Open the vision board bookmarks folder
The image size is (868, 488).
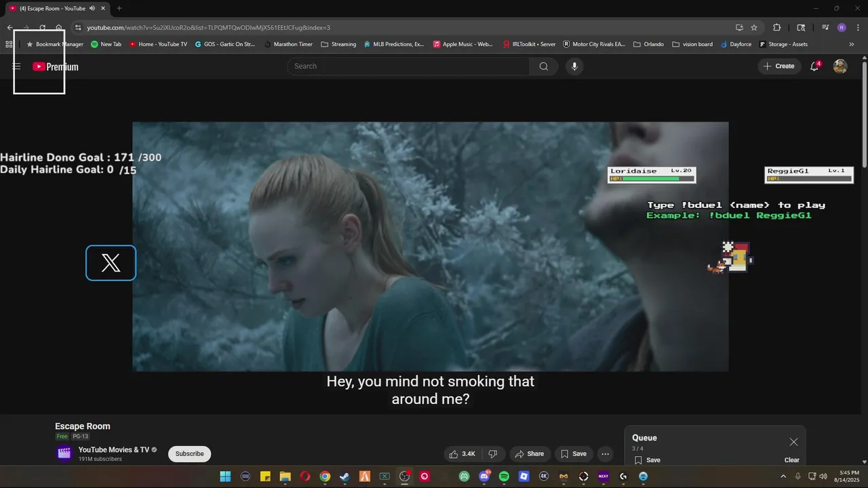(692, 44)
